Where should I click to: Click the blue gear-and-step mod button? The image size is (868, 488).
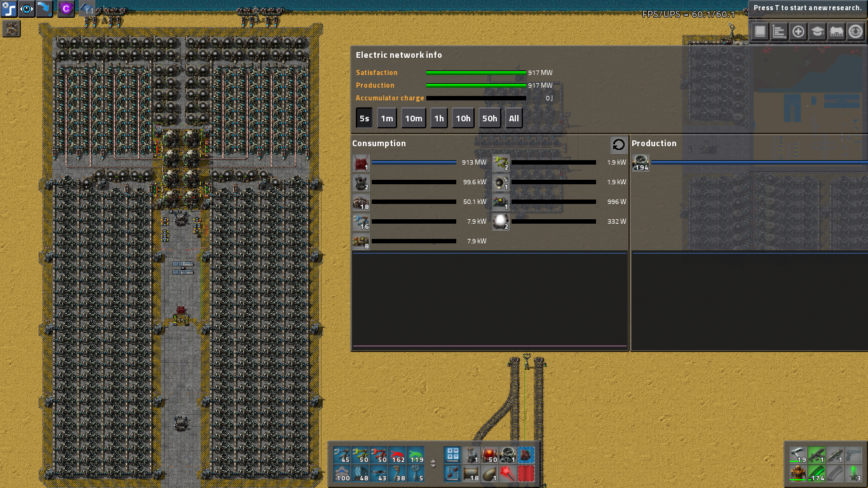click(9, 9)
